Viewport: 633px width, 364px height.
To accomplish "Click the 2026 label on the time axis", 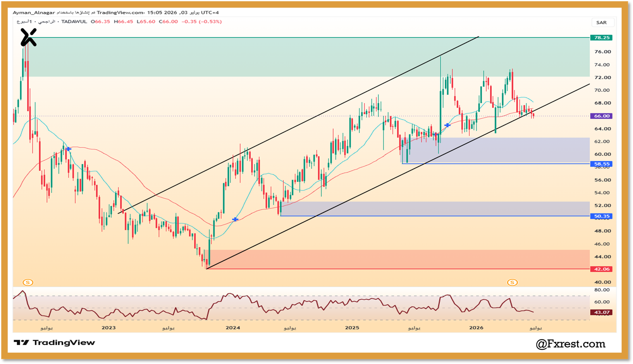I will tap(476, 328).
